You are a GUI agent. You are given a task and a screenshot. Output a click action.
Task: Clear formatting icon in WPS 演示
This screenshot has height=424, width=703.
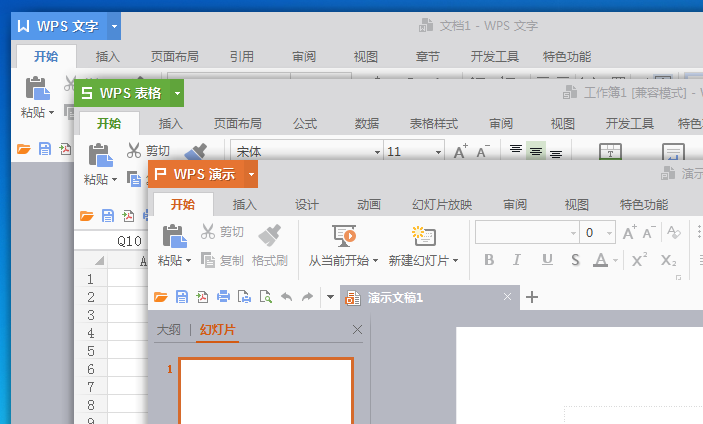[x=673, y=232]
